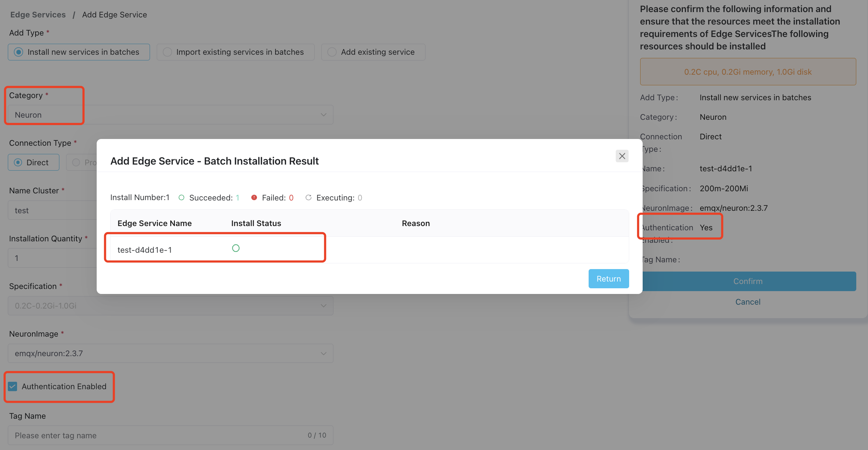Click the Succeeded green circle indicator

point(181,198)
